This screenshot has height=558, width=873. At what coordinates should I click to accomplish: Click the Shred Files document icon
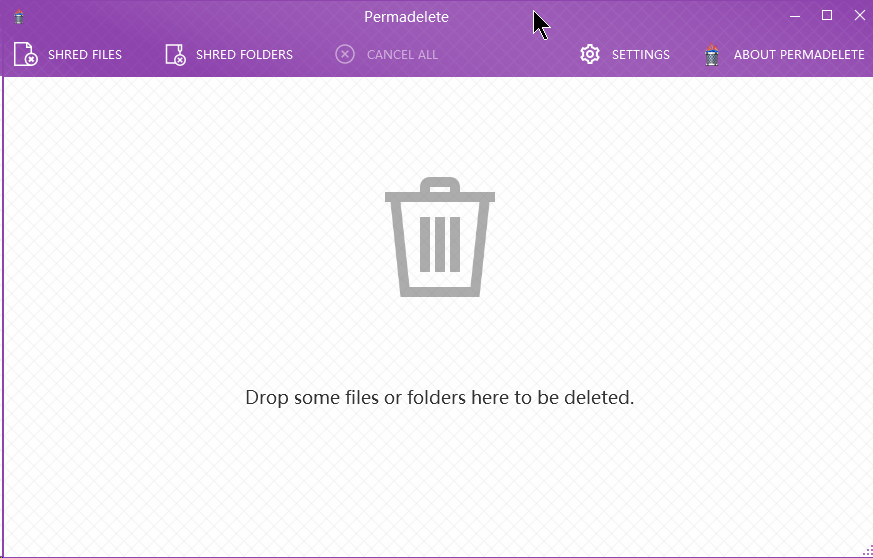[25, 55]
